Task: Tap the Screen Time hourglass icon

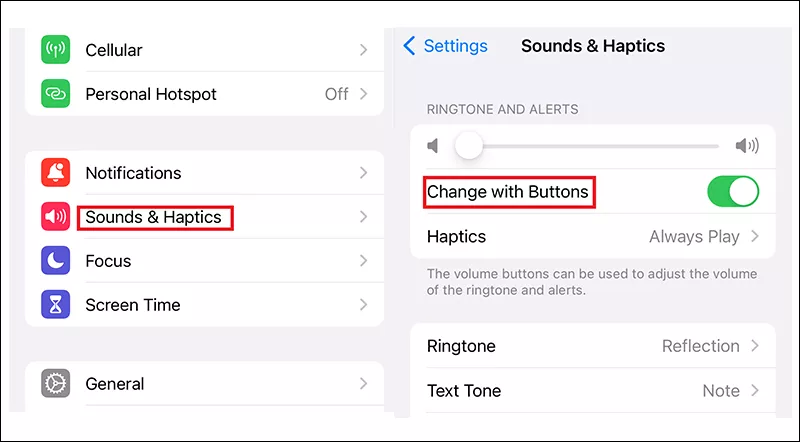Action: point(56,304)
